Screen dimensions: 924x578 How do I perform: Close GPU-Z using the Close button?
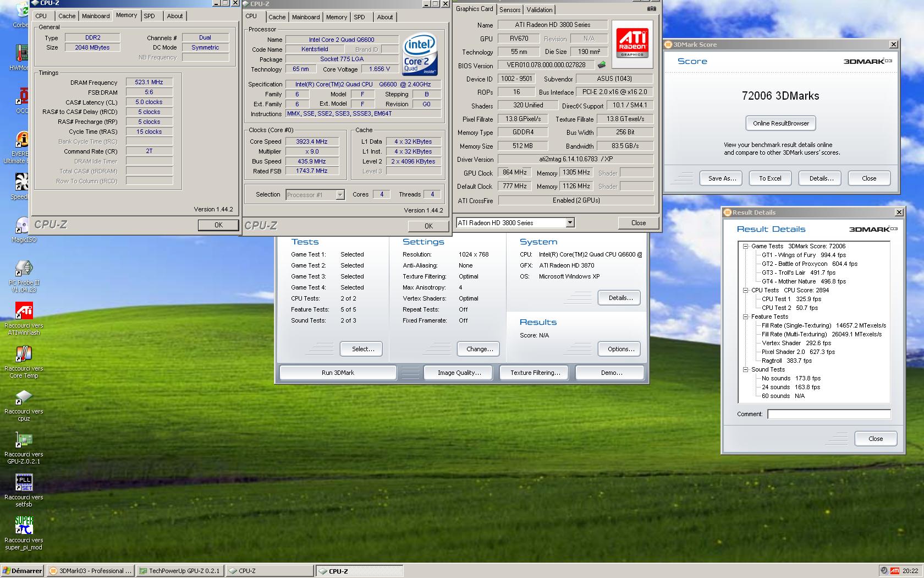click(x=638, y=223)
